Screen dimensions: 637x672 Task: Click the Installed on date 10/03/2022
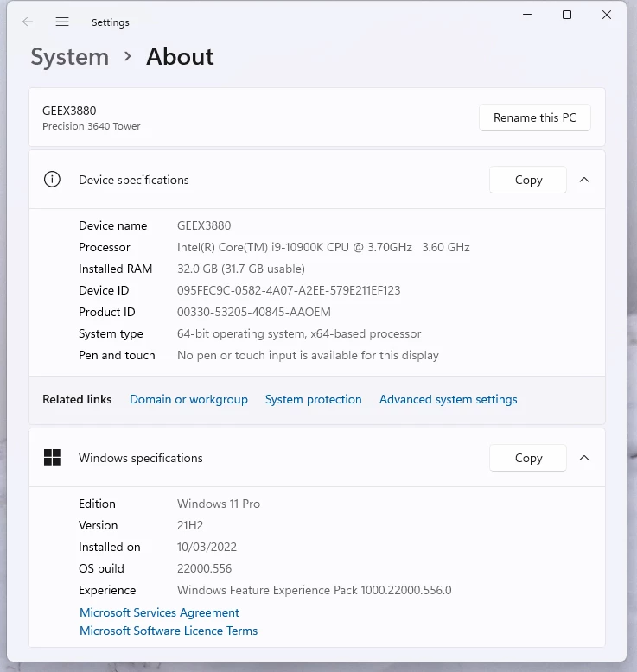coord(207,547)
